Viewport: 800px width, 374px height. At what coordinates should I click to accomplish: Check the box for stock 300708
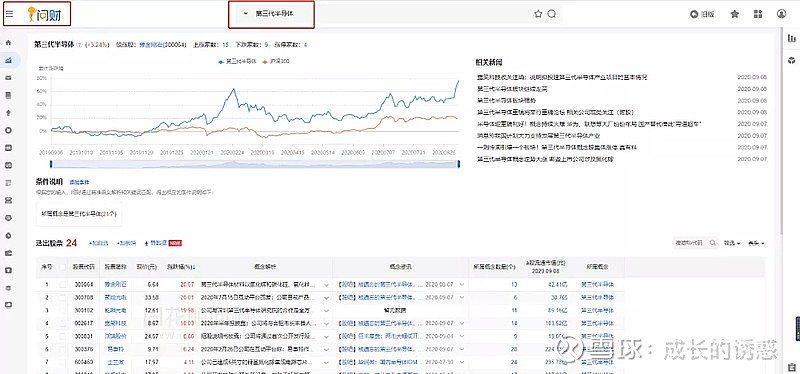coord(63,297)
